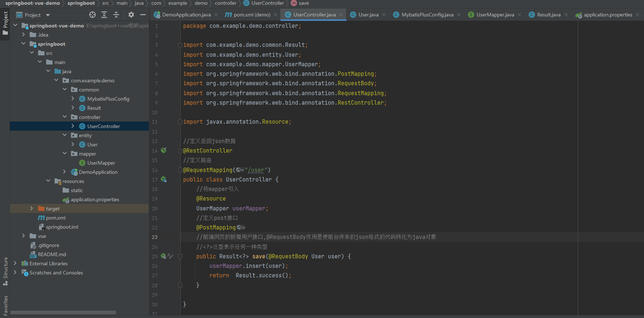Image resolution: width=644 pixels, height=318 pixels.
Task: Open the URL globe dropdown after @PostMapping
Action: pos(241,227)
